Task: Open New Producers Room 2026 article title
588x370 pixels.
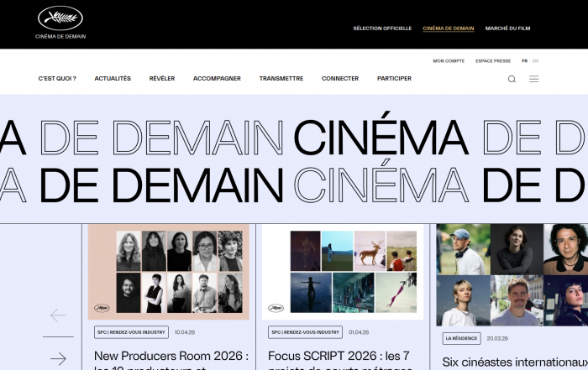Action: 171,361
